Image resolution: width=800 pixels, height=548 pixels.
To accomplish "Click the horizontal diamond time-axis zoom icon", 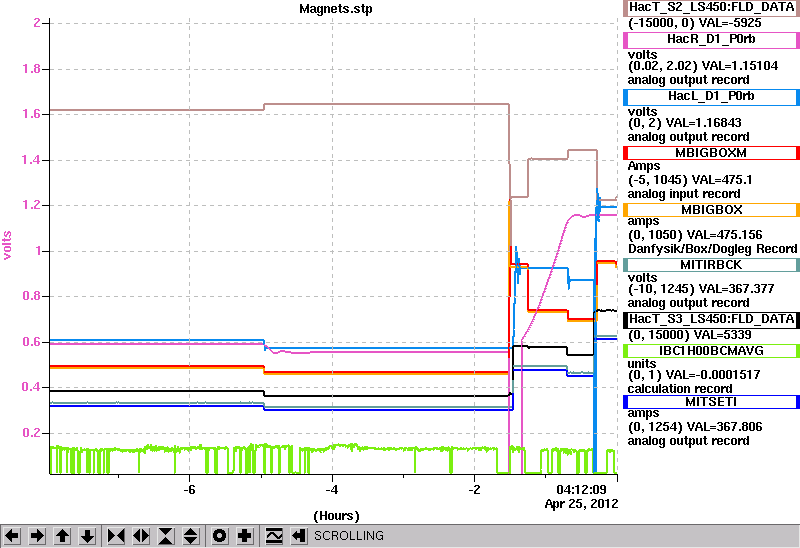I will coord(141,536).
